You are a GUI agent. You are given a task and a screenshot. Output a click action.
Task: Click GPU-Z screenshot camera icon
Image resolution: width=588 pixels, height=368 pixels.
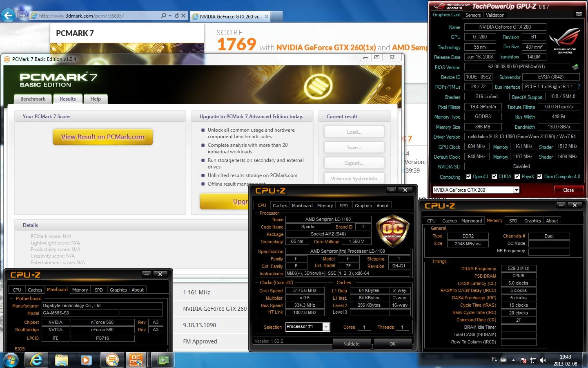click(579, 14)
